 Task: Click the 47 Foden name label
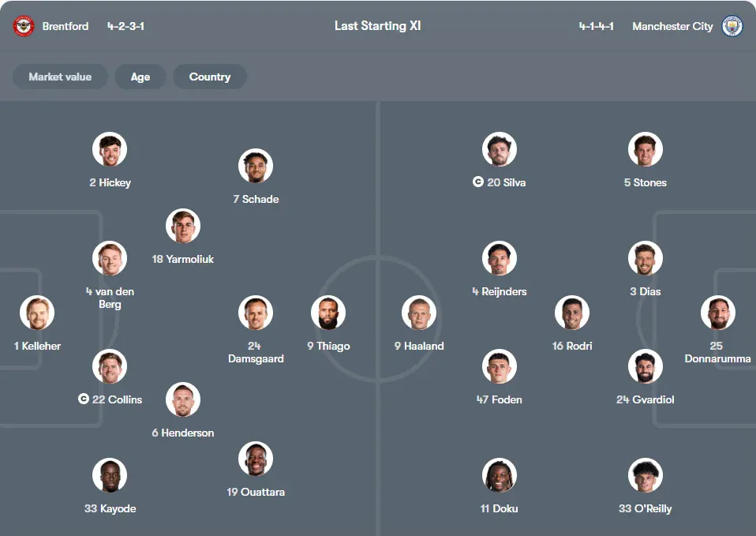pos(499,399)
